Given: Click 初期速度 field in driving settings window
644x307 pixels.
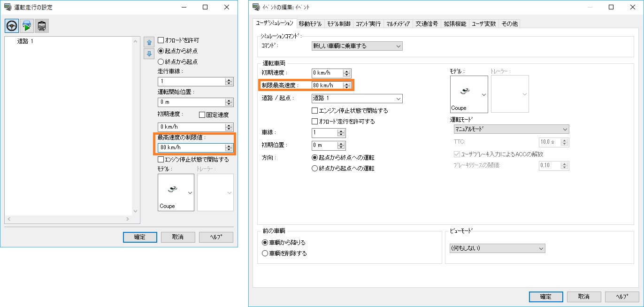Looking at the screenshot, I should 192,127.
